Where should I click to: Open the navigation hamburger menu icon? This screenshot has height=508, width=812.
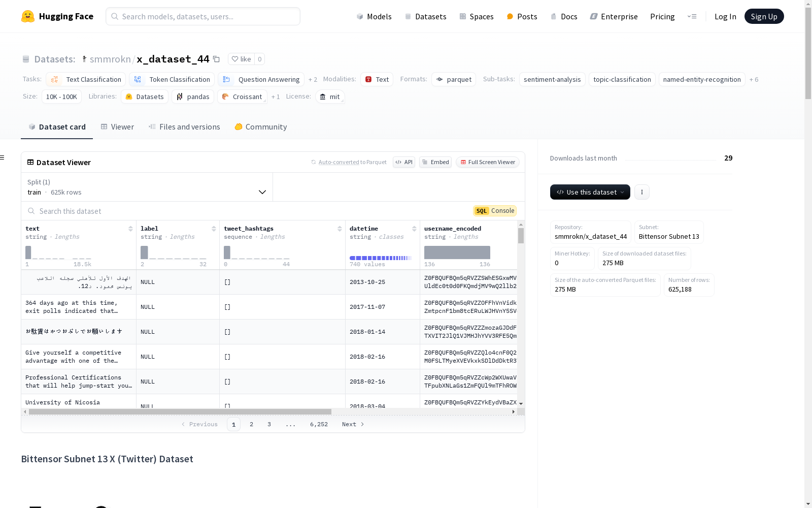[692, 16]
